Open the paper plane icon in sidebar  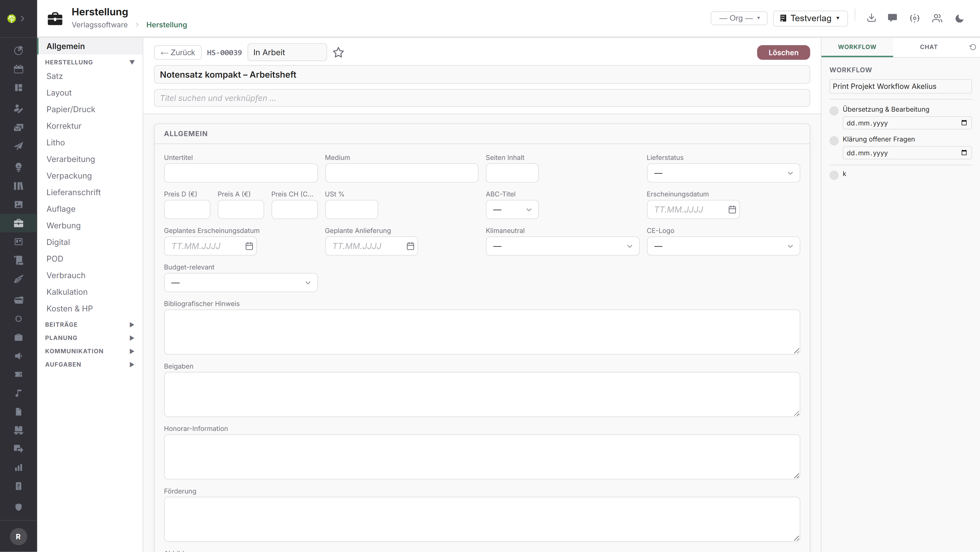tap(18, 146)
